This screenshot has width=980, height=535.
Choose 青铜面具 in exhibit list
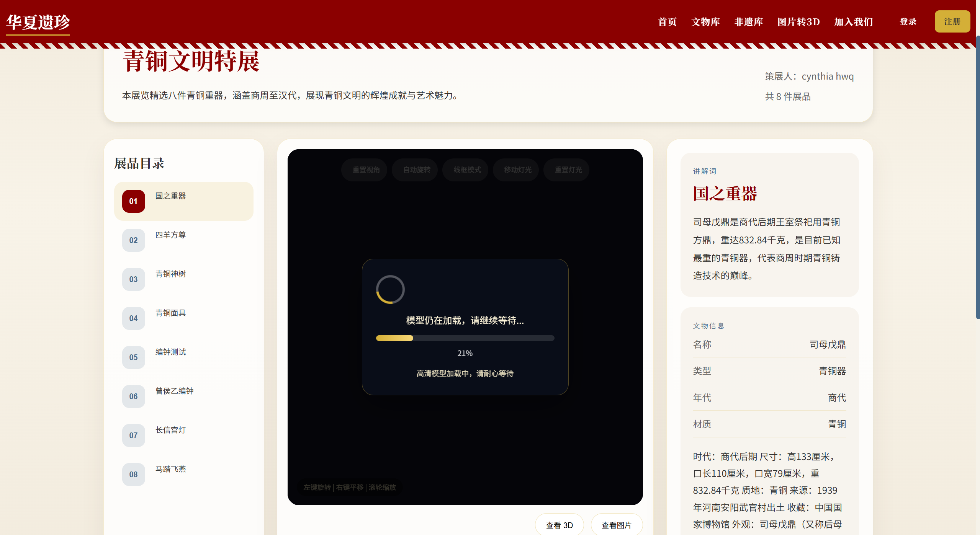click(x=184, y=318)
